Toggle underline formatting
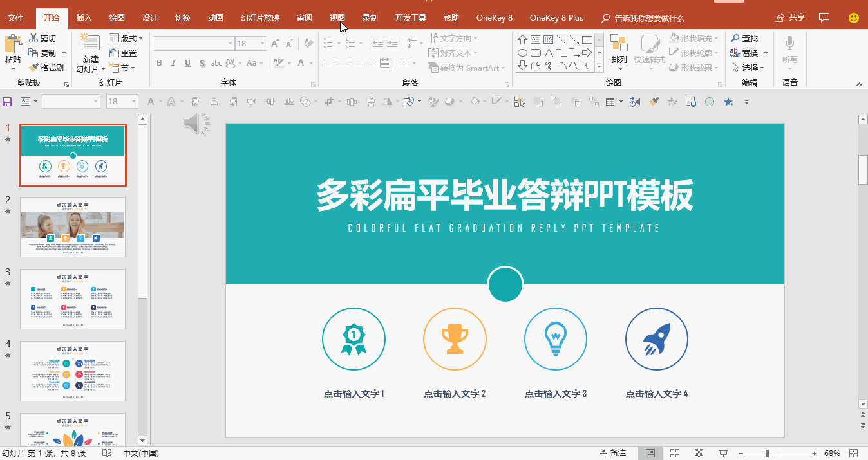868x460 pixels. click(187, 63)
